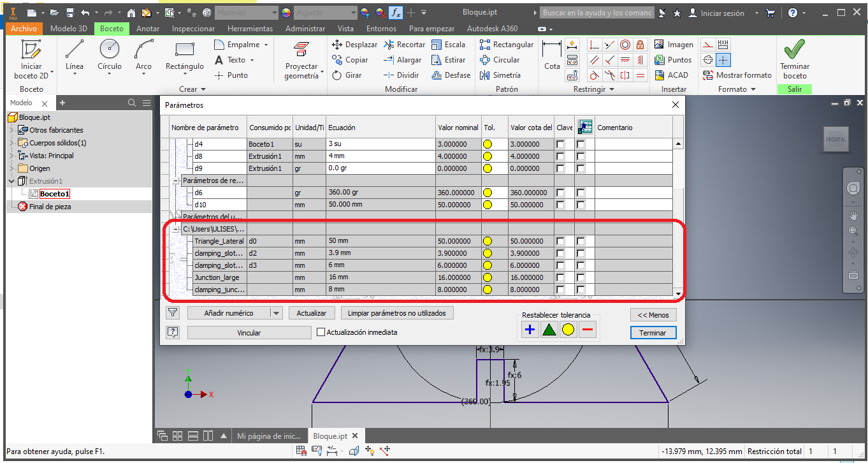The width and height of the screenshot is (868, 463).
Task: Open the fx parameters icon in title bar
Action: (x=396, y=13)
